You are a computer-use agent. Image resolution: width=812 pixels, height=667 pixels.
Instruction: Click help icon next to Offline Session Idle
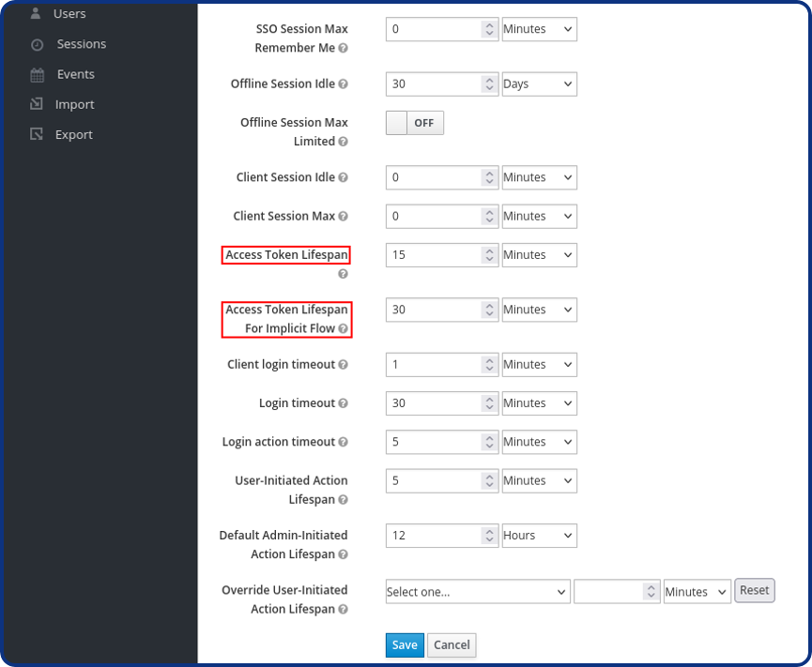click(x=343, y=84)
